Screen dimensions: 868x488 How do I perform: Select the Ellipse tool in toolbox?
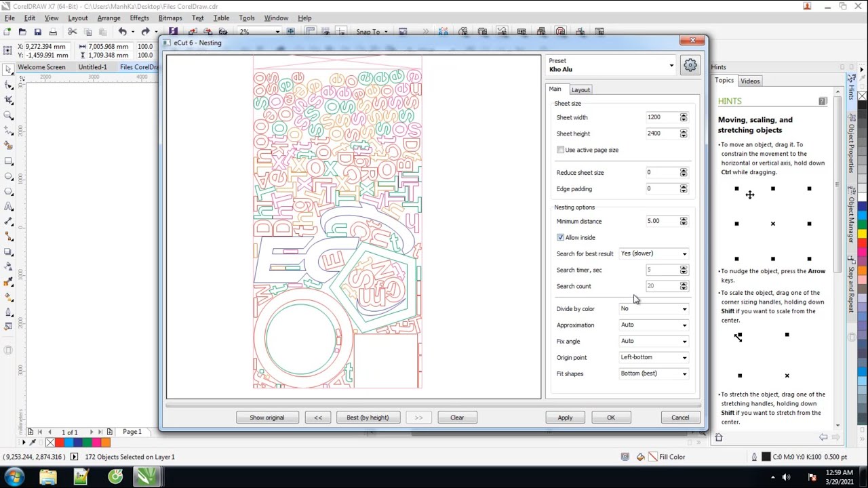8,176
